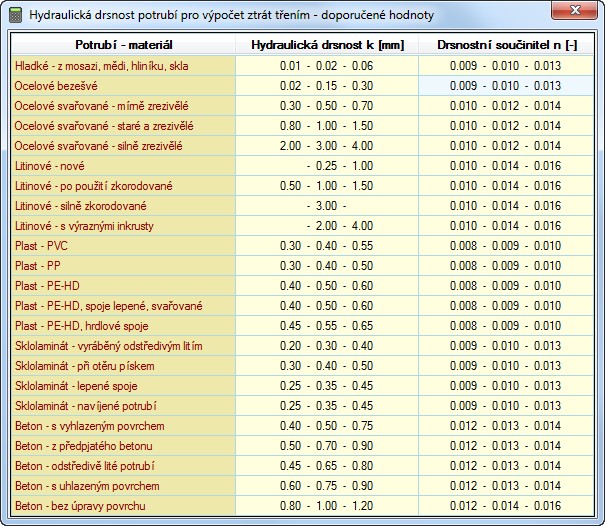Screen dimensions: 605x526
Task: Click k value '- 3.00 -' for silně zkorodované
Action: point(327,206)
